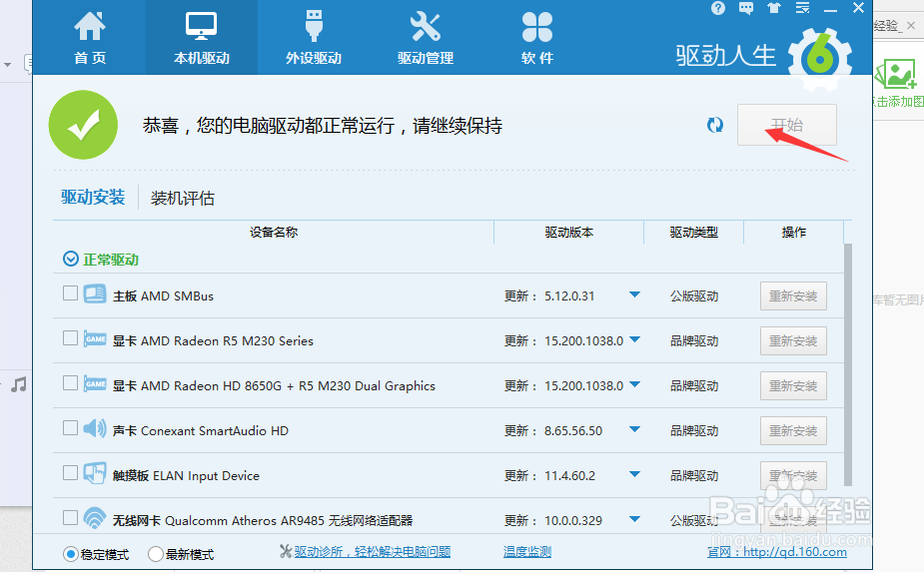
Task: Click the driver list vertical scrollbar
Action: [848, 364]
